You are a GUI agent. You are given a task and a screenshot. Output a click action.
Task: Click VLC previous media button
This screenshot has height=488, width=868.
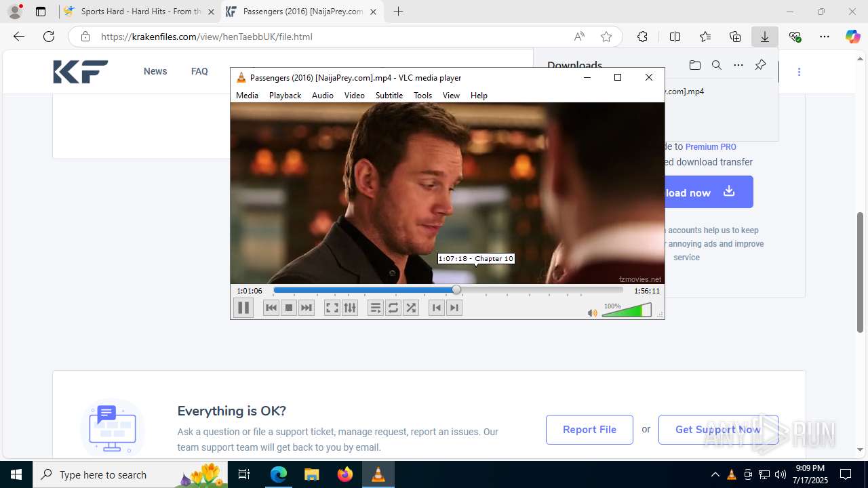[x=271, y=308]
